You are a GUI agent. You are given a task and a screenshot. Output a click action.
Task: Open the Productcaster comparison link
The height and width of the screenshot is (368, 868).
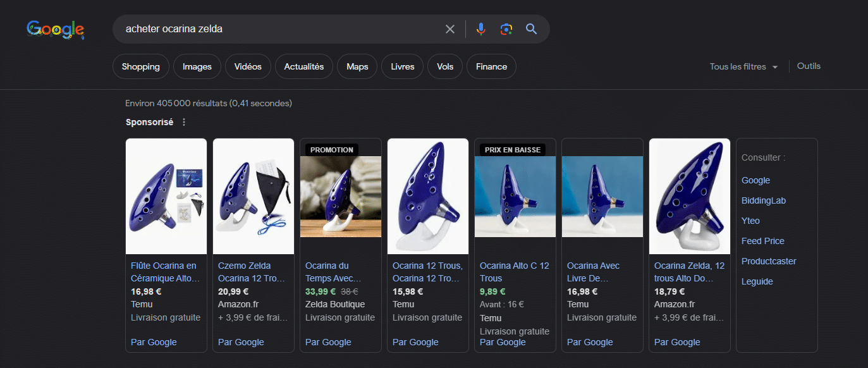point(769,261)
